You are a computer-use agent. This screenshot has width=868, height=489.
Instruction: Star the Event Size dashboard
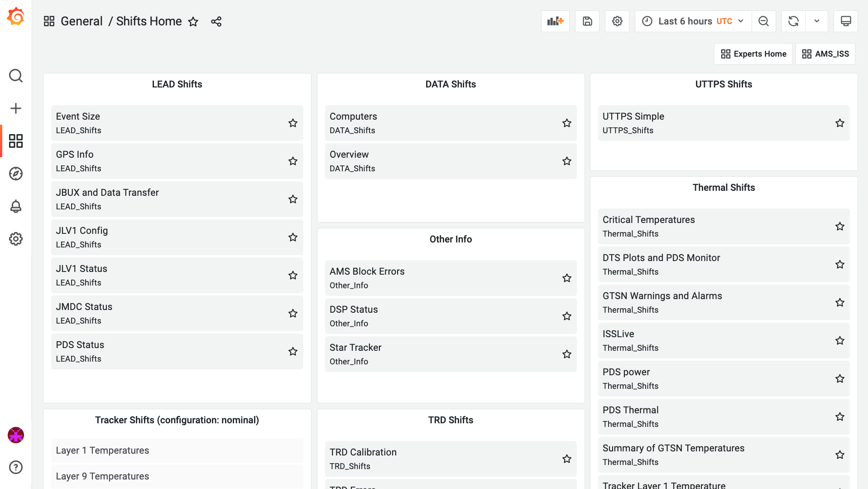pyautogui.click(x=293, y=123)
